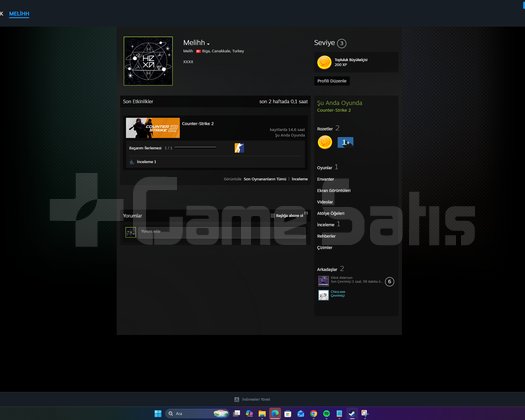Image resolution: width=525 pixels, height=420 pixels.
Task: Open the MELİHH tab at the top
Action: [19, 14]
